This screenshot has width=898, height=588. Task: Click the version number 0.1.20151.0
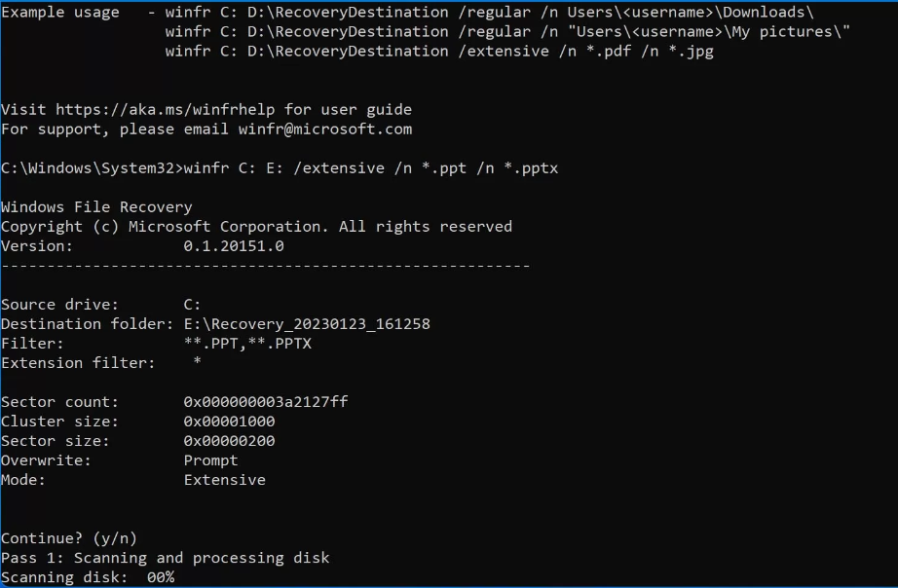[234, 246]
